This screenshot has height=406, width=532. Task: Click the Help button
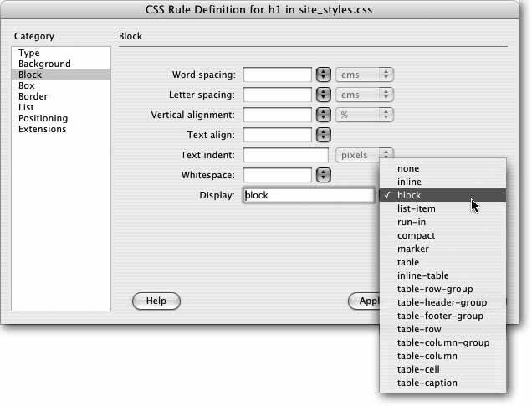[156, 301]
